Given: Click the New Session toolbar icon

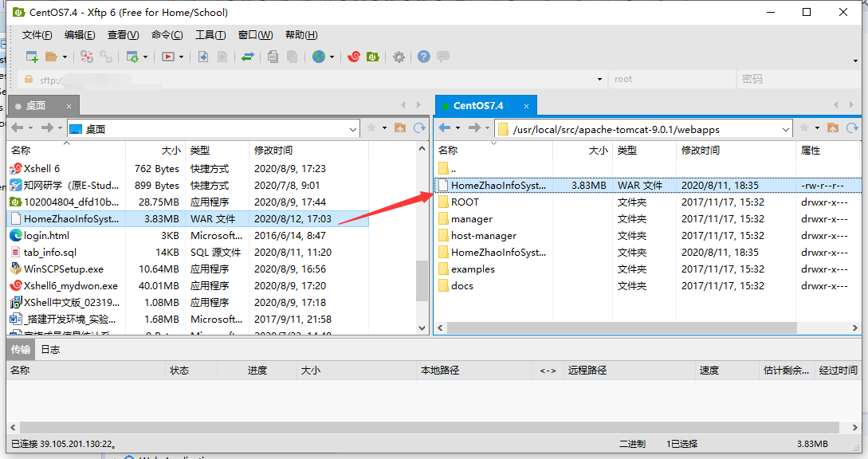Looking at the screenshot, I should coord(32,57).
